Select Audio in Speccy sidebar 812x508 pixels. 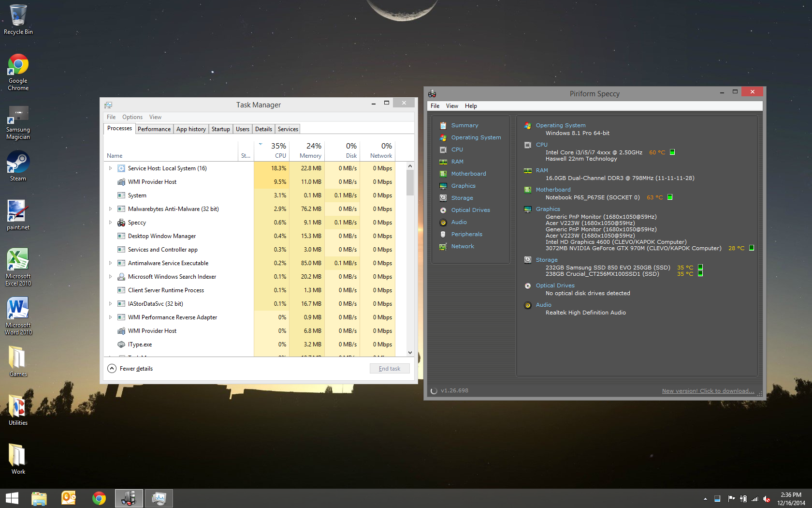[x=459, y=222]
